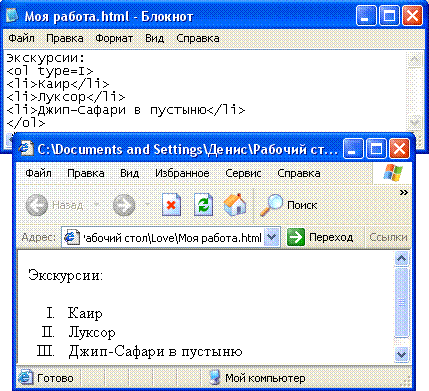This screenshot has height=391, width=429.
Task: Click the Переход button text
Action: pos(331,237)
